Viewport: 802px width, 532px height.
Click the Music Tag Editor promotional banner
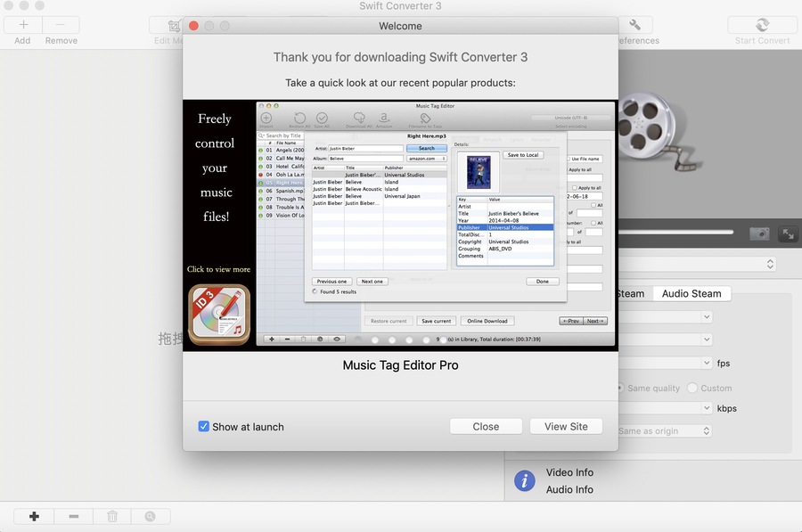click(x=400, y=225)
